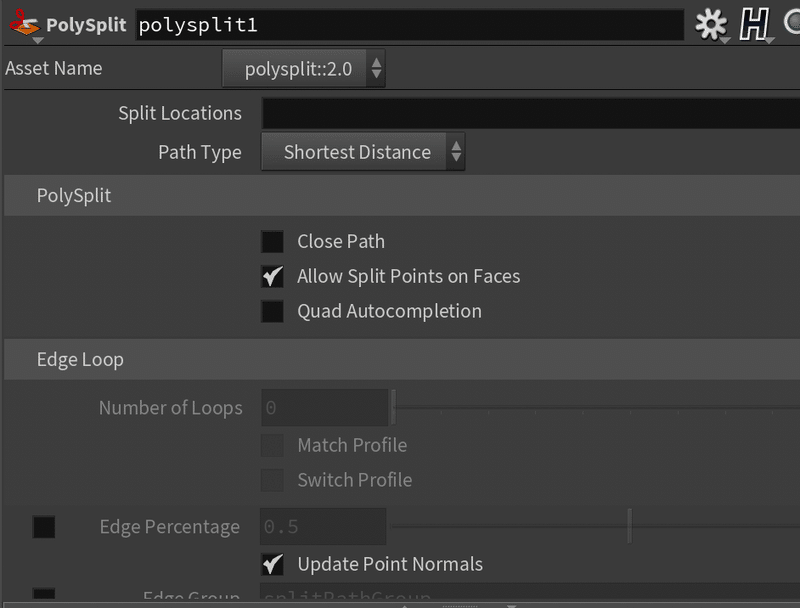Enable the Close Path checkbox

272,242
